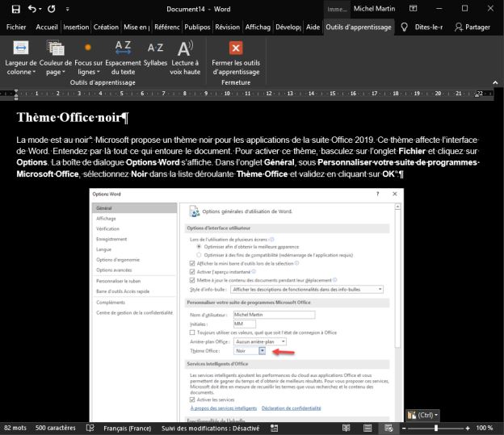Screen dimensions: 504x435
Task: Switch to the Insertion ribbon tab
Action: 76,27
